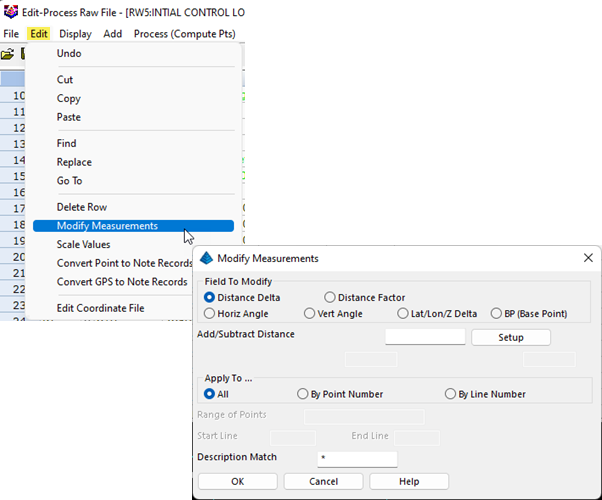Open the Display menu
602x500 pixels.
tap(75, 33)
